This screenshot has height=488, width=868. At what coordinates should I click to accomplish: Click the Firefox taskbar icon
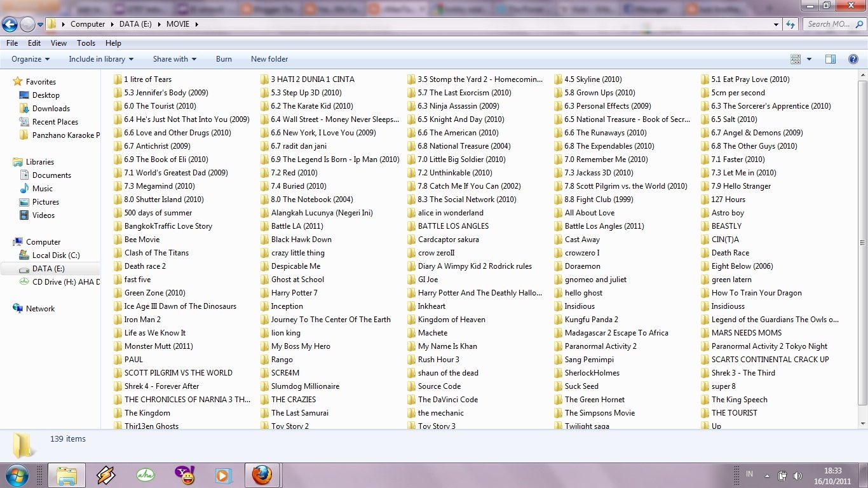[x=262, y=475]
